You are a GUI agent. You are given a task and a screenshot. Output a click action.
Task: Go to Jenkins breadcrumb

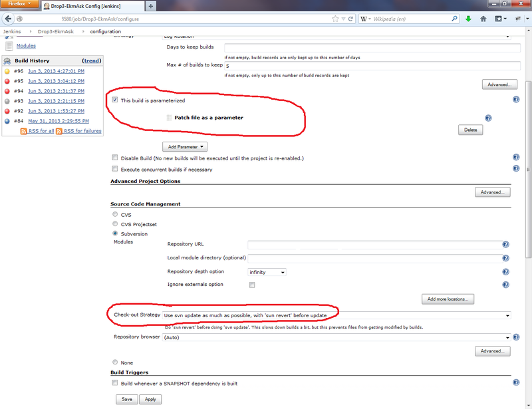(x=12, y=31)
